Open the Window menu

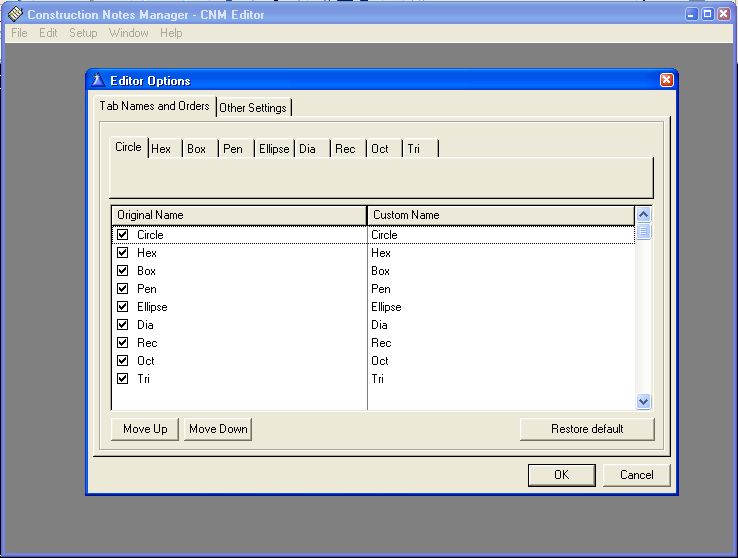[129, 33]
